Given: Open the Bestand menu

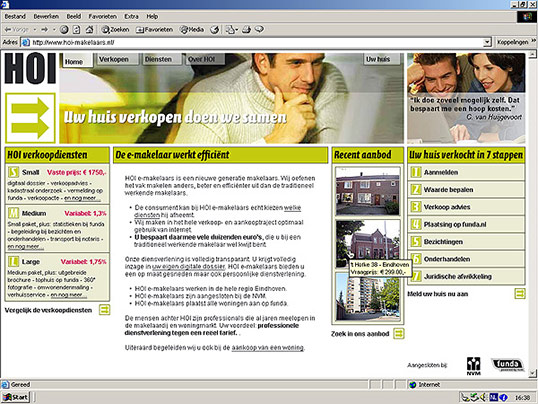Looking at the screenshot, I should pyautogui.click(x=15, y=16).
